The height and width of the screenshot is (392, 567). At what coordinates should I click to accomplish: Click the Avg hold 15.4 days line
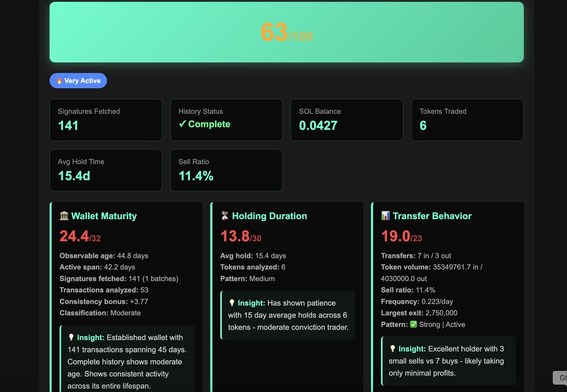pyautogui.click(x=253, y=256)
